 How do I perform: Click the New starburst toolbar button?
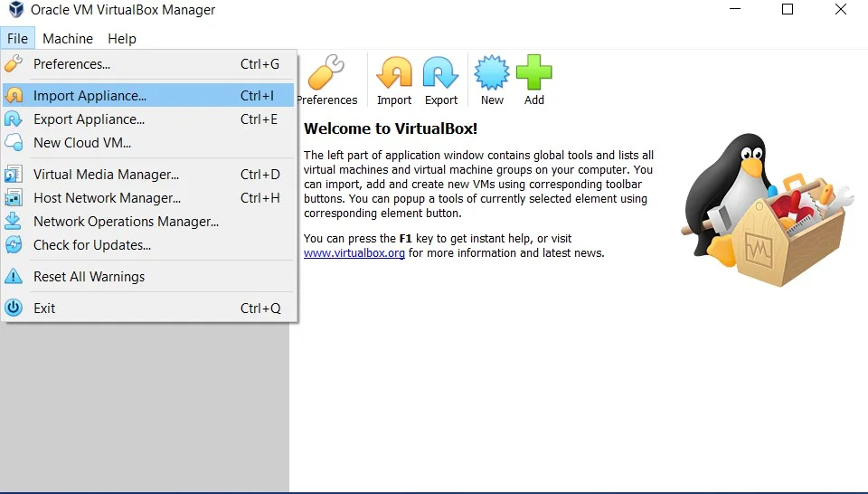point(492,80)
